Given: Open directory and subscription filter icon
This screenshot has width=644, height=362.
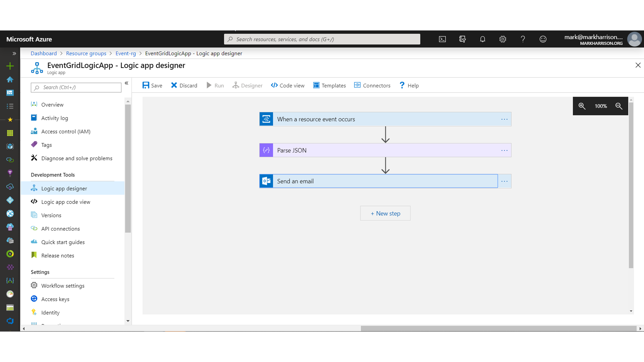Looking at the screenshot, I should tap(462, 39).
